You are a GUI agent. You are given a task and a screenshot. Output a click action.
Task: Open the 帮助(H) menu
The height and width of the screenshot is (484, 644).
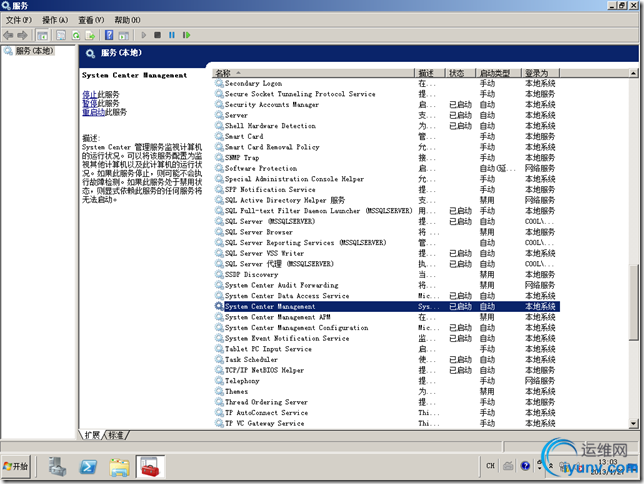tap(127, 20)
